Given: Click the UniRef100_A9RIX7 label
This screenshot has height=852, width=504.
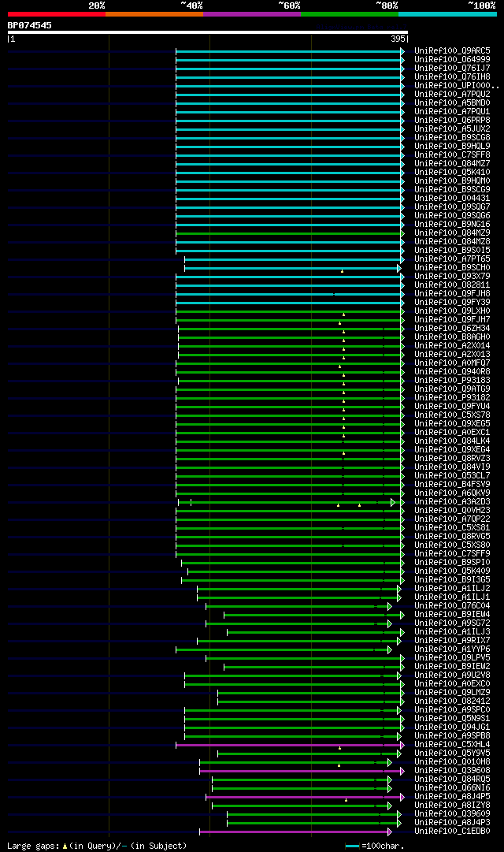Looking at the screenshot, I should 452,641.
